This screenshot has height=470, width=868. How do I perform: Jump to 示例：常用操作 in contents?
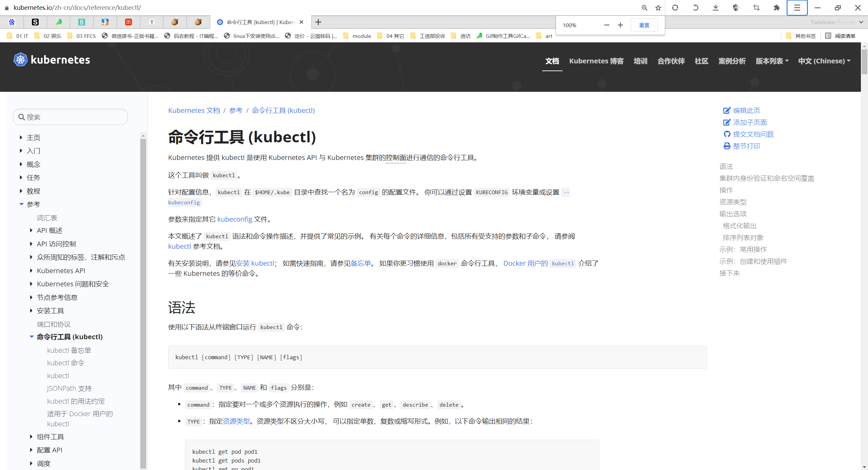point(743,249)
